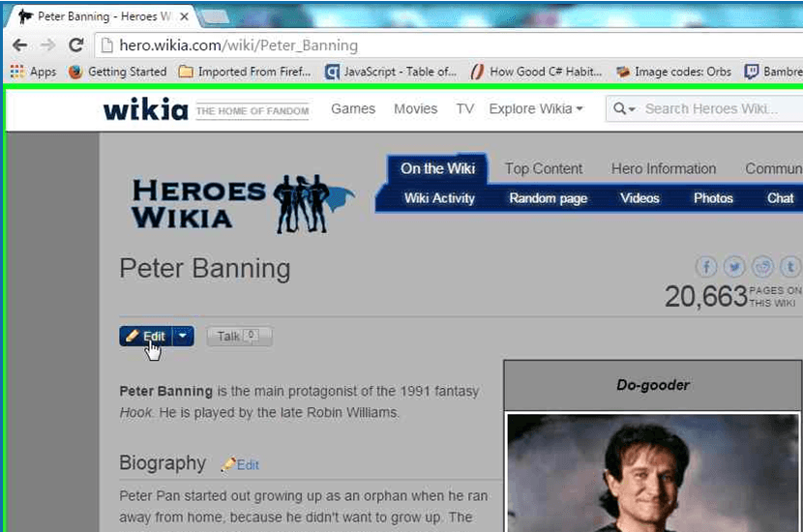The image size is (803, 532).
Task: Click the blue Edit page button
Action: [146, 336]
